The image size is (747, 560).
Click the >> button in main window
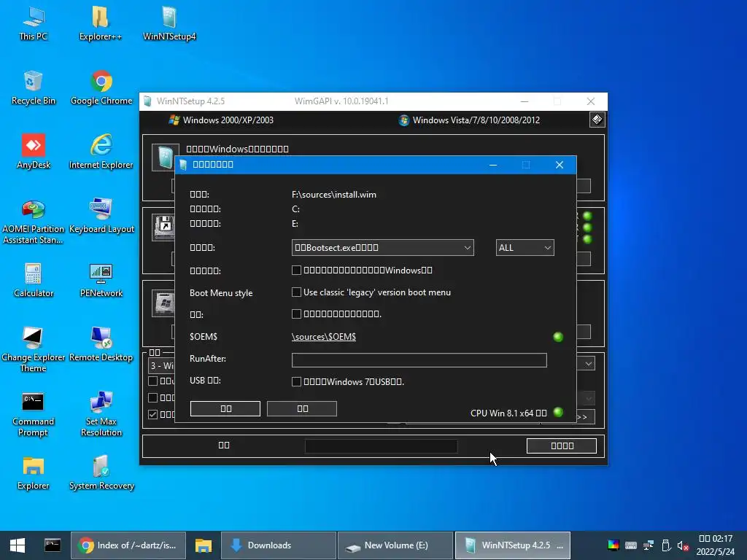585,417
